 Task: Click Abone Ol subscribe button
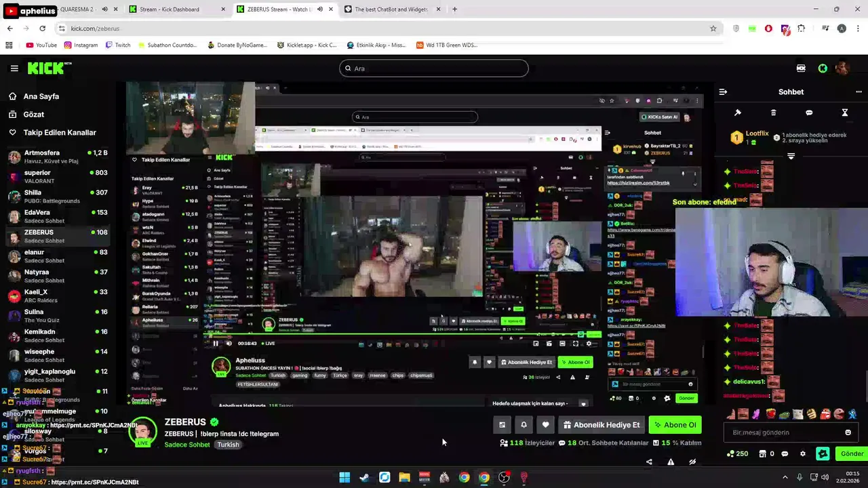pyautogui.click(x=675, y=425)
